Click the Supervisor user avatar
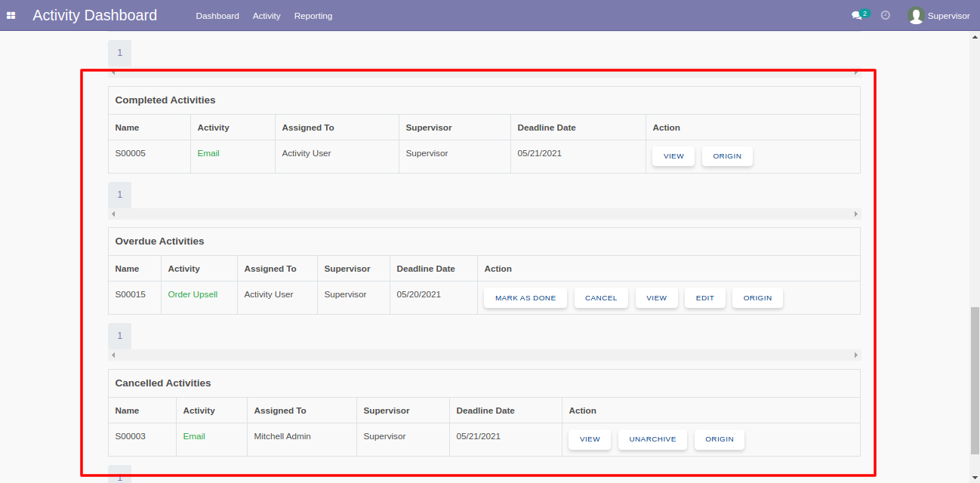Image resolution: width=980 pixels, height=483 pixels. click(916, 15)
